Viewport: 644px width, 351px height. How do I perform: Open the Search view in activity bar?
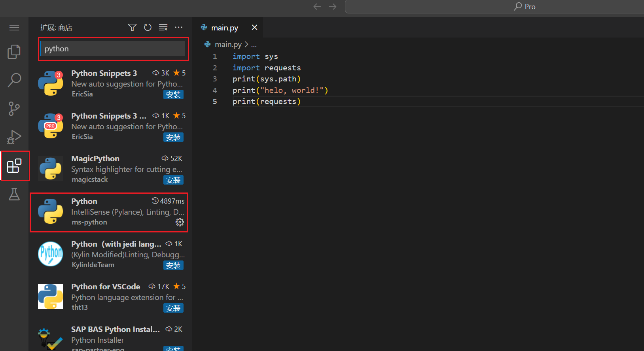pos(14,80)
